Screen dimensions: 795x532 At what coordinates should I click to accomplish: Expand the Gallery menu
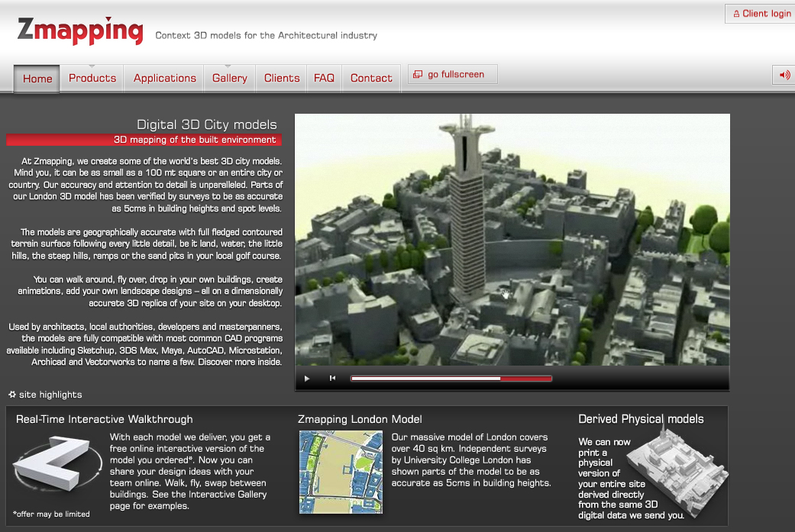click(229, 78)
